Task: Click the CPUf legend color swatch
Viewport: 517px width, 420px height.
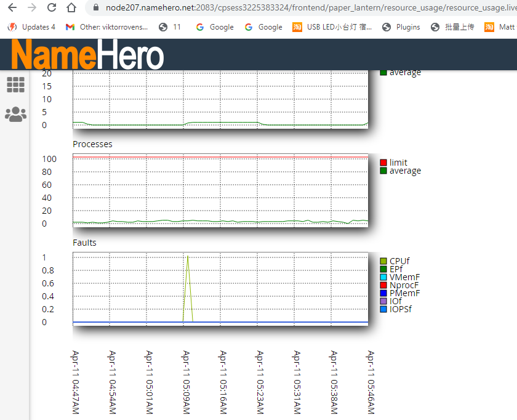Action: 383,261
